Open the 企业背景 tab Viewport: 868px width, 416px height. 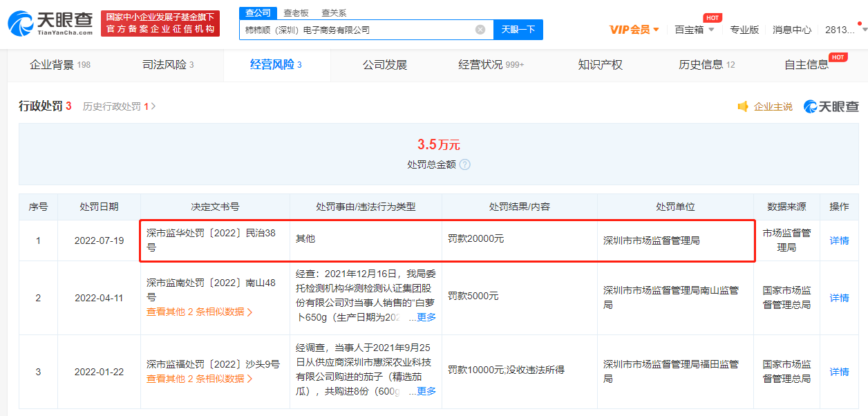click(x=60, y=65)
